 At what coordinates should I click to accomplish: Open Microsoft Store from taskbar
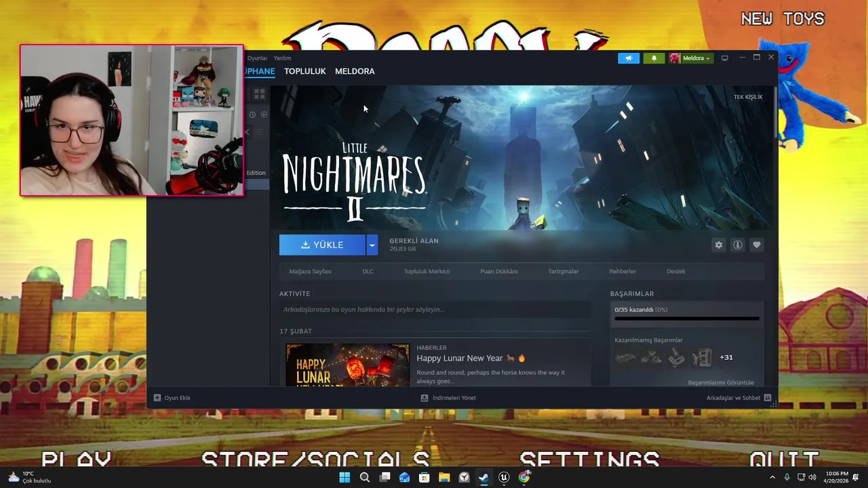pyautogui.click(x=425, y=477)
